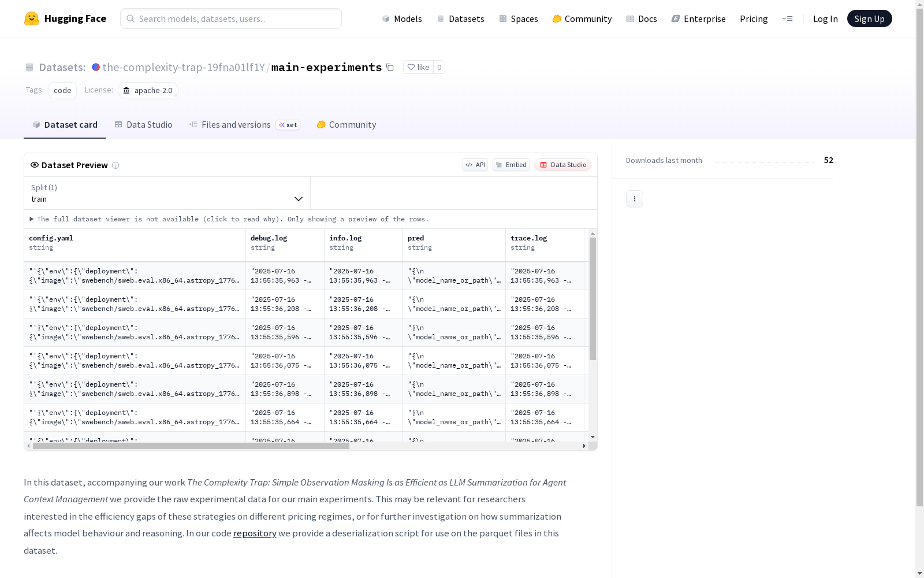Open Spaces from the navigation bar
Screen dimensions: 924x578
tap(519, 18)
